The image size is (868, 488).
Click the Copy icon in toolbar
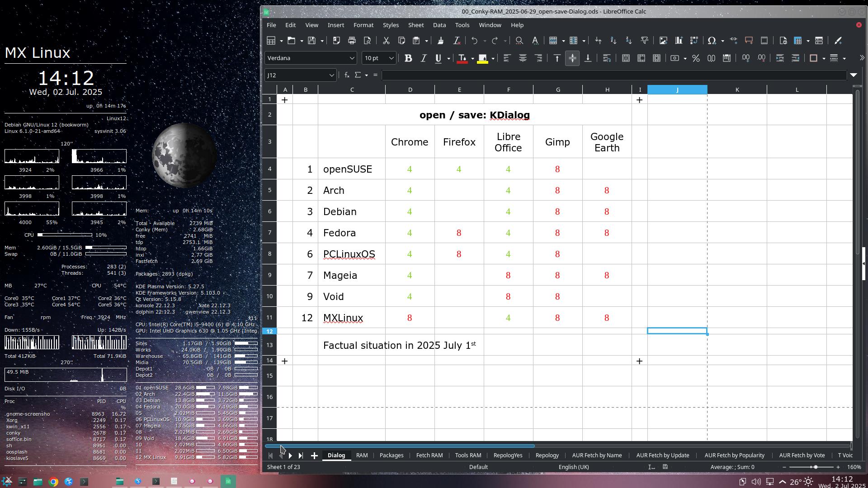[401, 41]
